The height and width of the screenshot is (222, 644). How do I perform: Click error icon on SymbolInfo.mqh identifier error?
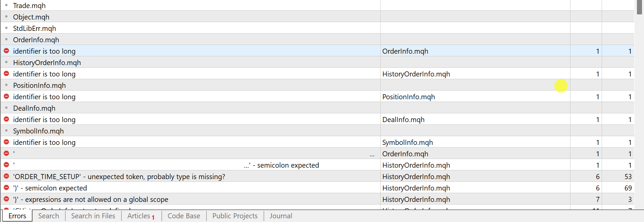(6, 142)
